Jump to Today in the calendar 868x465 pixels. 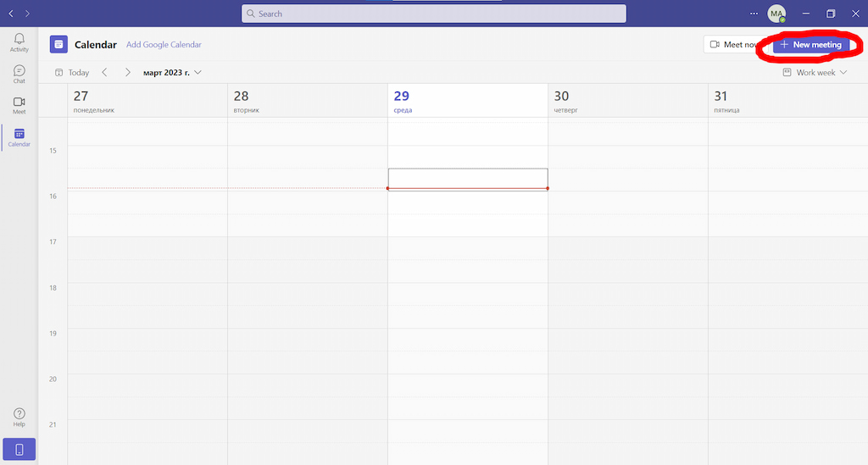[x=72, y=73]
